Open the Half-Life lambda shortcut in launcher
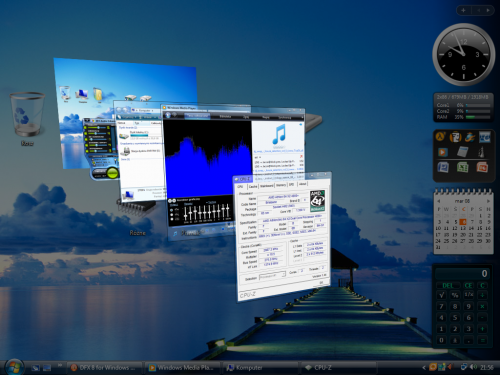This screenshot has height=375, width=500. (440, 137)
